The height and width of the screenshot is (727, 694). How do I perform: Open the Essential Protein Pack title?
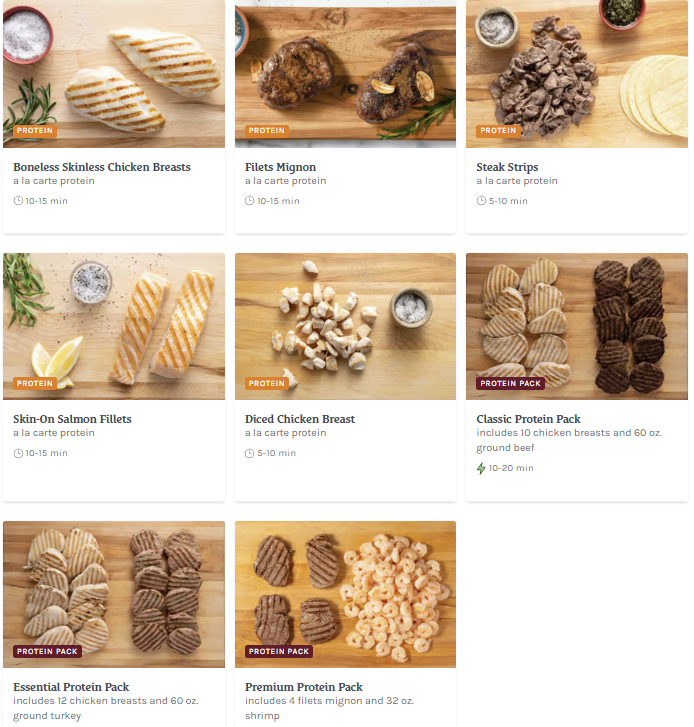[x=71, y=687]
